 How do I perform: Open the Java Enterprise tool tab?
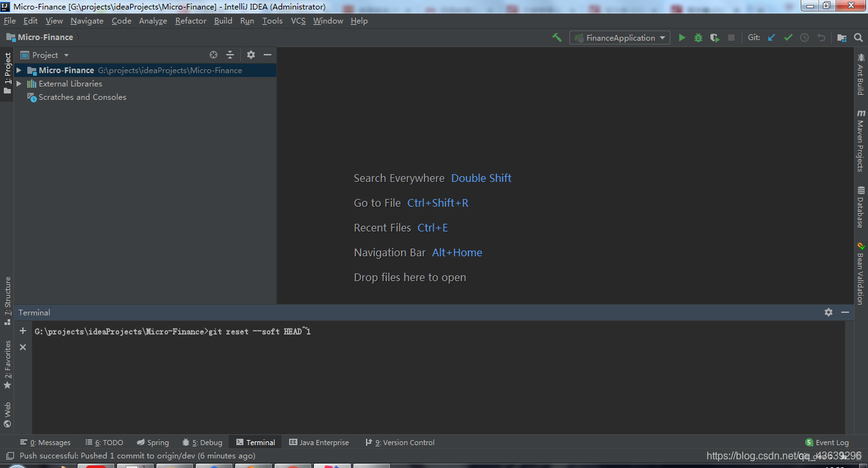coord(319,443)
